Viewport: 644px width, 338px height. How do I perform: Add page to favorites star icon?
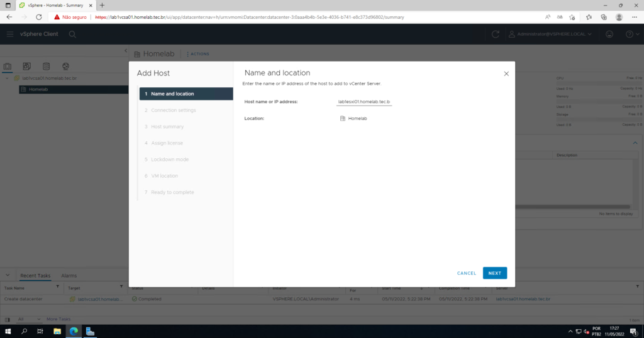572,17
